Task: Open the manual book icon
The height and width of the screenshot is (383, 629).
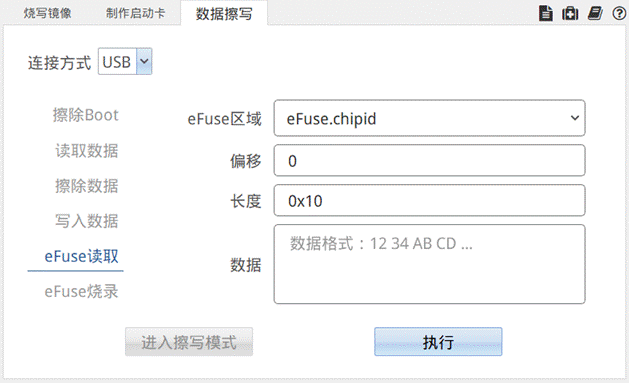Action: pos(595,13)
